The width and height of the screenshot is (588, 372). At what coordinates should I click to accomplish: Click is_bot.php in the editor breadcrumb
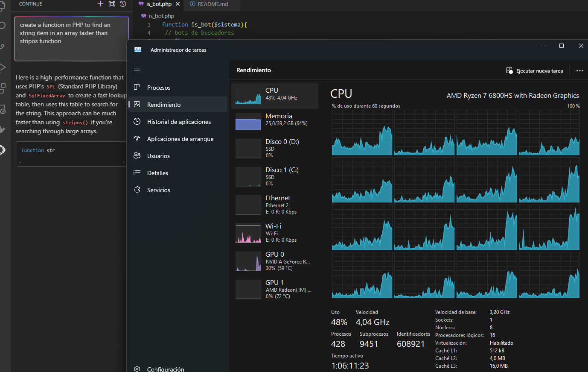pos(161,16)
